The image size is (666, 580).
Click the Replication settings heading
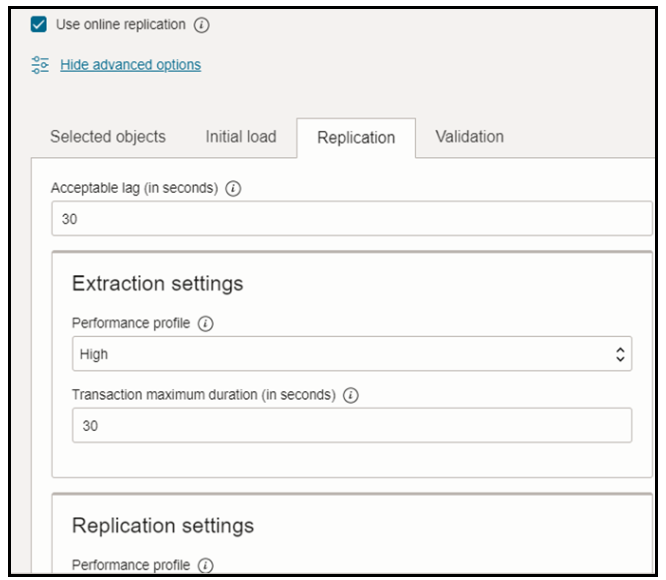(x=163, y=525)
